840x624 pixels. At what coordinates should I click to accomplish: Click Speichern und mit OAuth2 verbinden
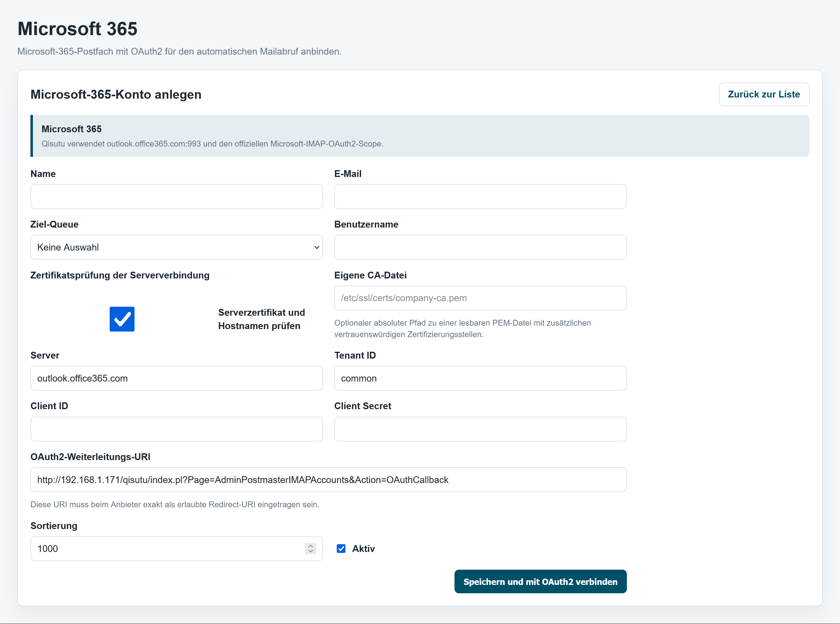tap(540, 582)
